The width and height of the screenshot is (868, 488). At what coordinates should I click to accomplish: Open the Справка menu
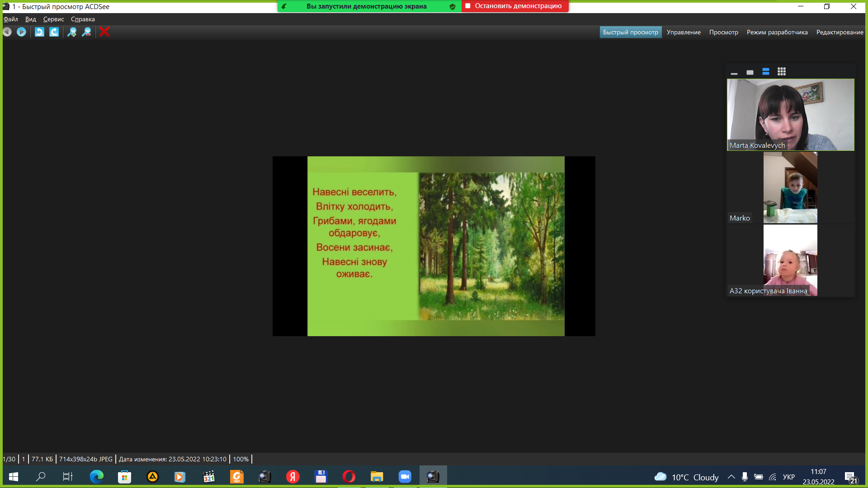click(x=83, y=19)
